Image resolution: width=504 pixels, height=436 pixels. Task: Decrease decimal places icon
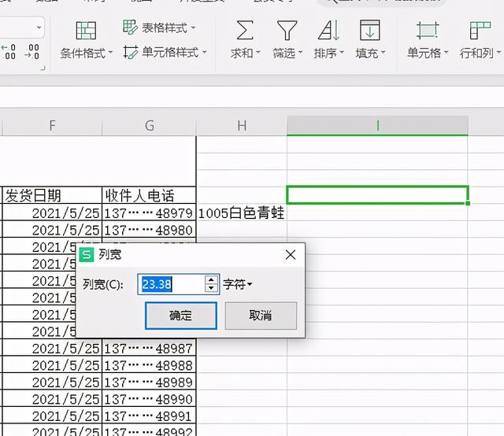coord(31,52)
